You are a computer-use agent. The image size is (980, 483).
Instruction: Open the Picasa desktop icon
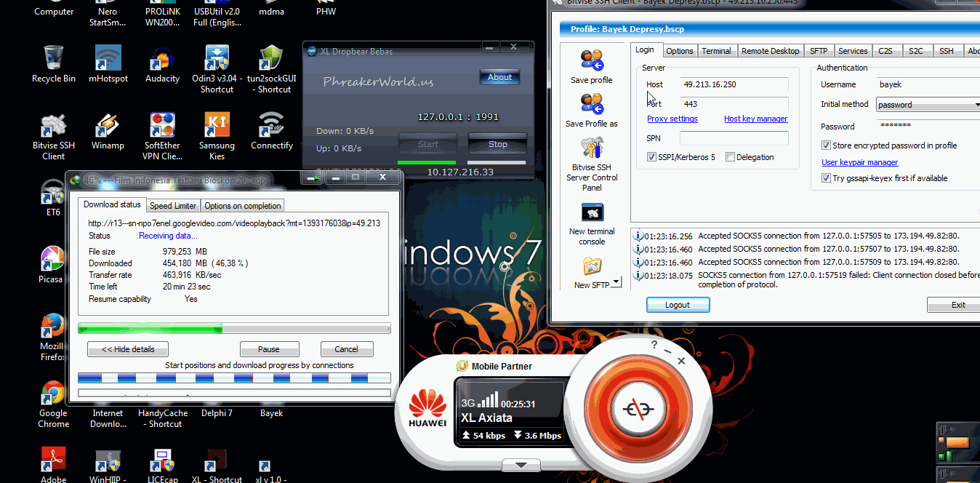51,265
